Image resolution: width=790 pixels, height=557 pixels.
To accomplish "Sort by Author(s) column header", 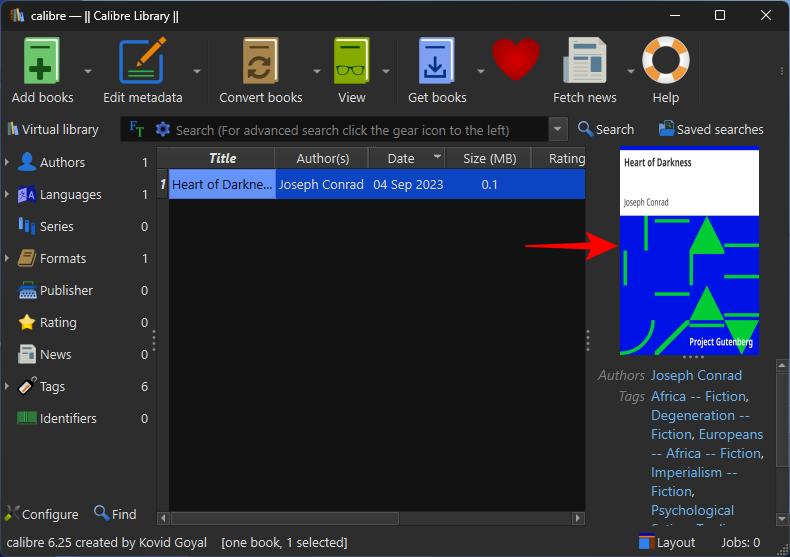I will click(322, 158).
